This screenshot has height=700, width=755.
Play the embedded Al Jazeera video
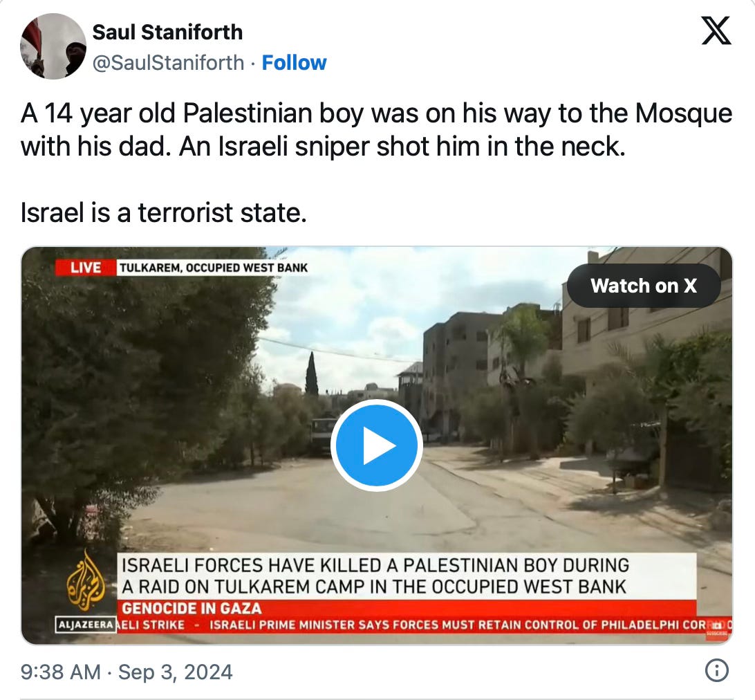pos(377,445)
